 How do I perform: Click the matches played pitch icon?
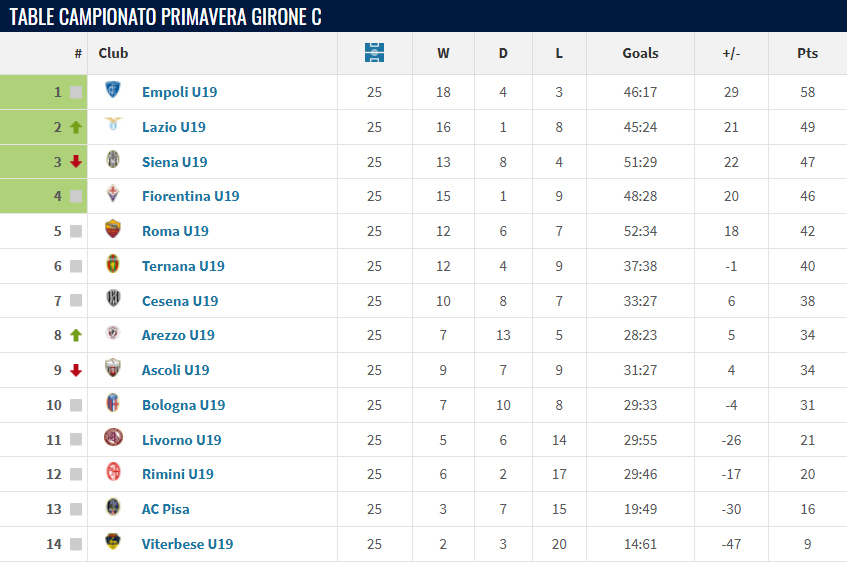pyautogui.click(x=374, y=53)
